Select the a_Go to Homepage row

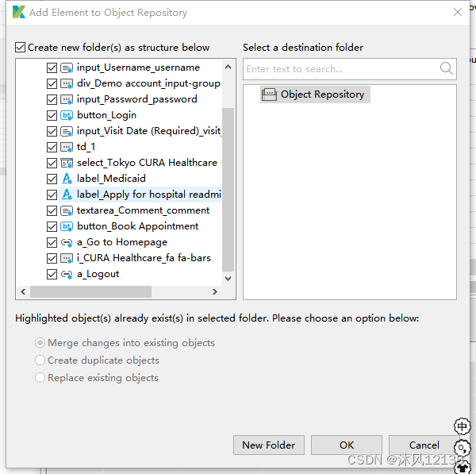click(x=122, y=242)
